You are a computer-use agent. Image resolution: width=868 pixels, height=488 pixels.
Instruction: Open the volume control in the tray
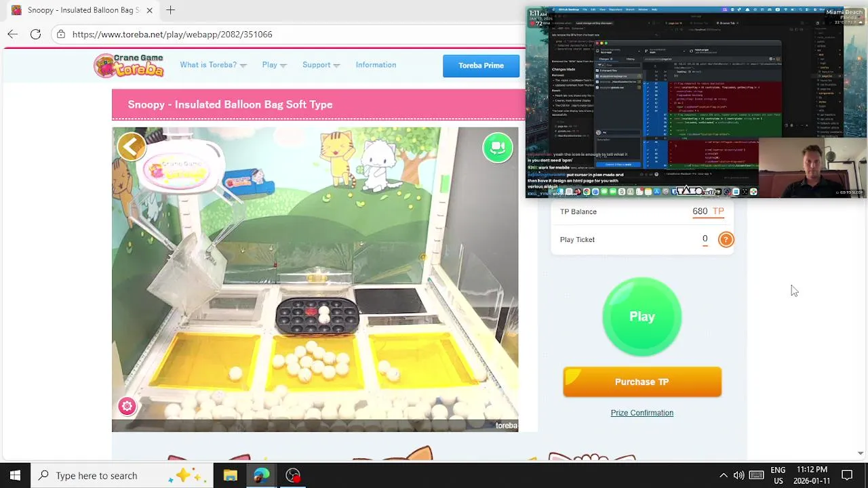tap(739, 475)
